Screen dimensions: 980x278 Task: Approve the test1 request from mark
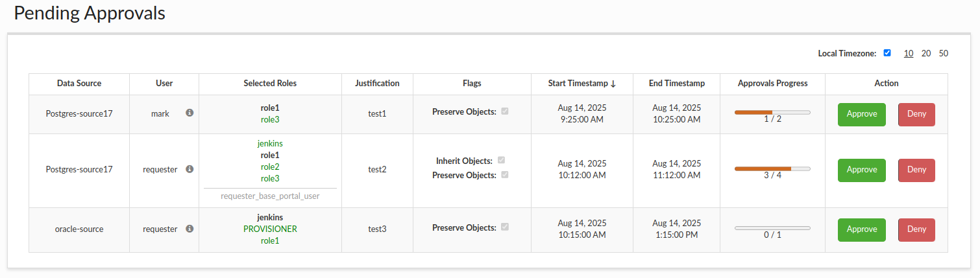(x=862, y=114)
